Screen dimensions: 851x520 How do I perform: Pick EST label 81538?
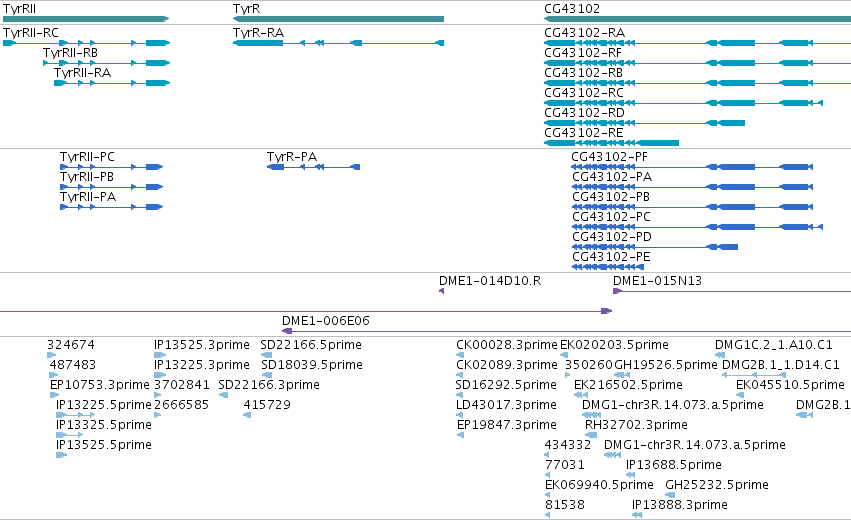565,505
